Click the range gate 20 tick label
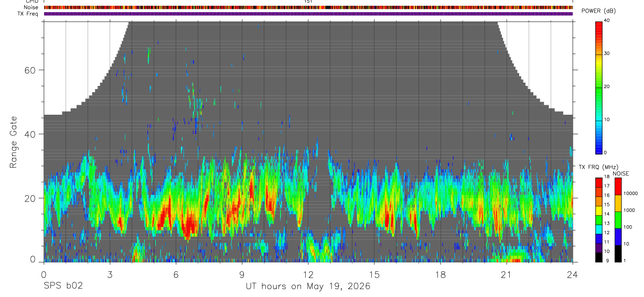Image resolution: width=644 pixels, height=297 pixels. (36, 198)
